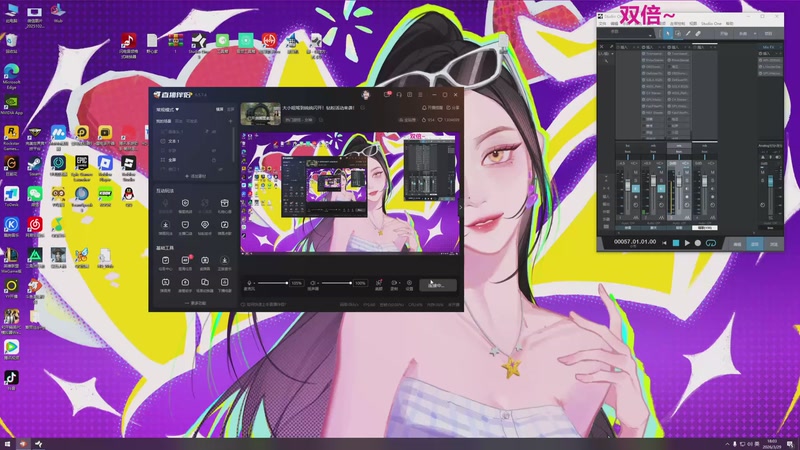Image resolution: width=800 pixels, height=450 pixels.
Task: Click the live room cover thumbnail
Action: pyautogui.click(x=260, y=113)
